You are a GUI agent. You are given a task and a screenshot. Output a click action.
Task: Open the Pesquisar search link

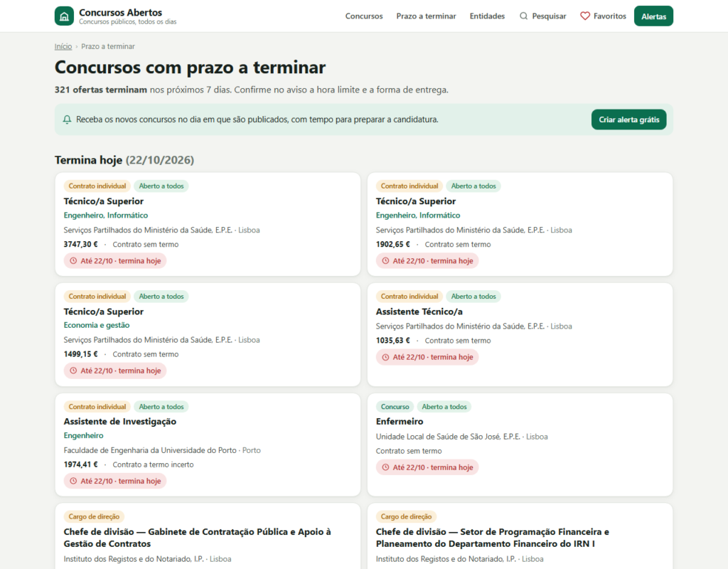(x=542, y=16)
